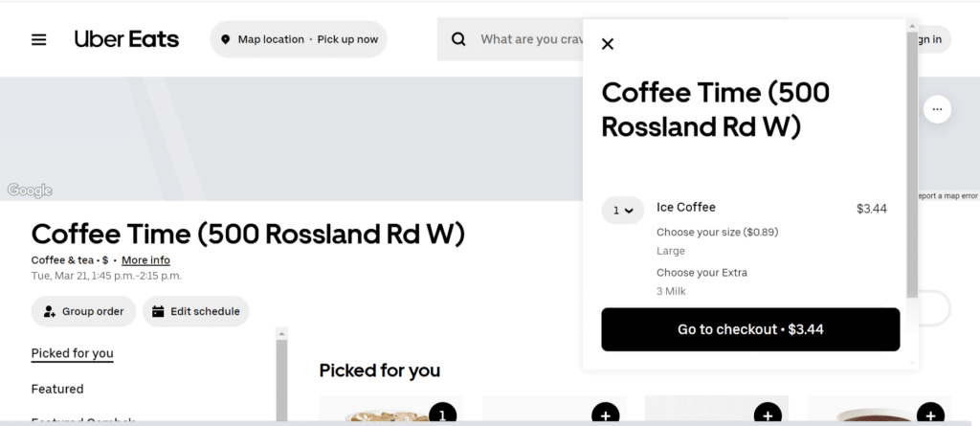Change Ice Coffee quantity dropdown
The width and height of the screenshot is (980, 426).
[622, 211]
